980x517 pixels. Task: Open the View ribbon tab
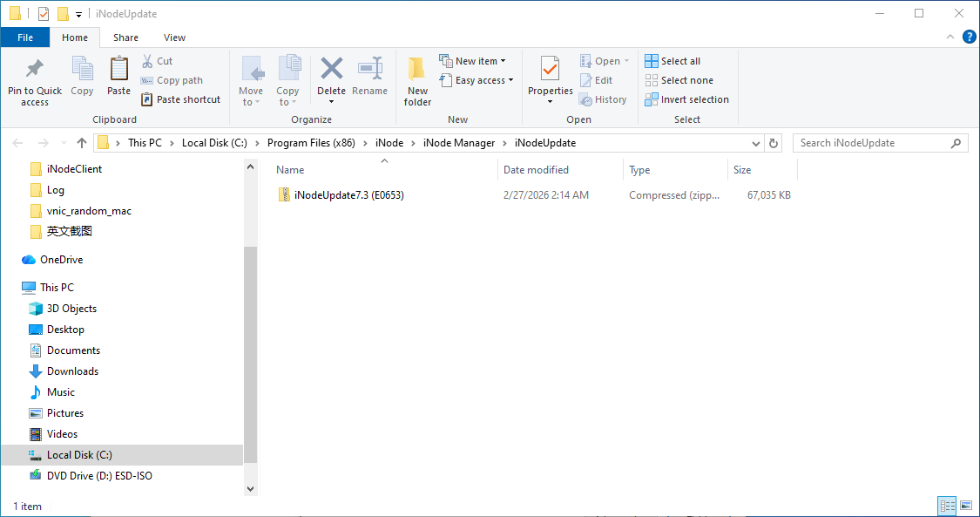174,37
